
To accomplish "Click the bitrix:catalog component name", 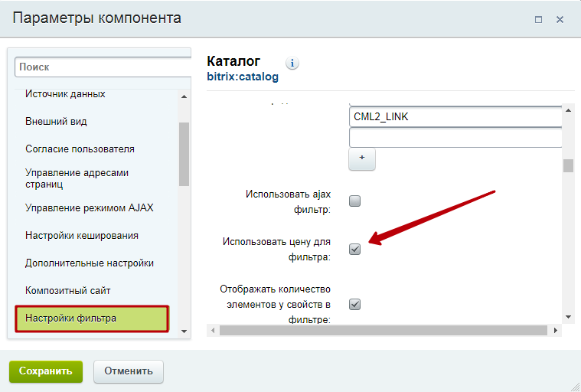I will [x=243, y=77].
